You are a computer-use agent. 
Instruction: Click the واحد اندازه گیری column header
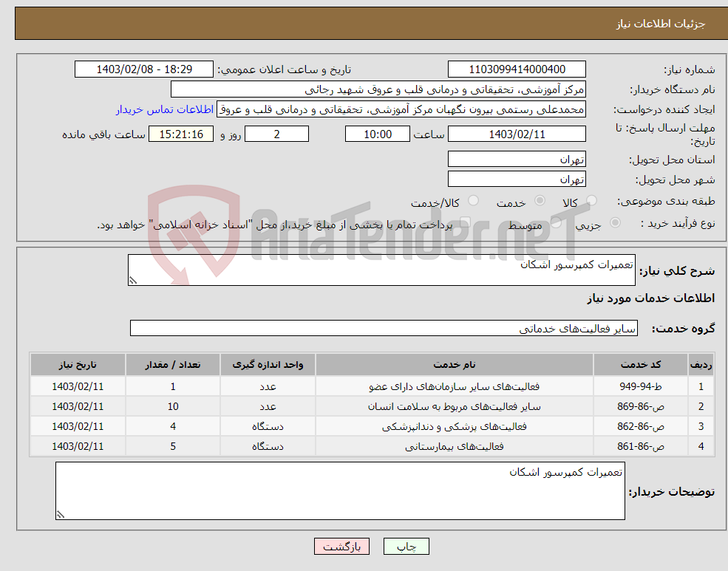click(x=268, y=365)
